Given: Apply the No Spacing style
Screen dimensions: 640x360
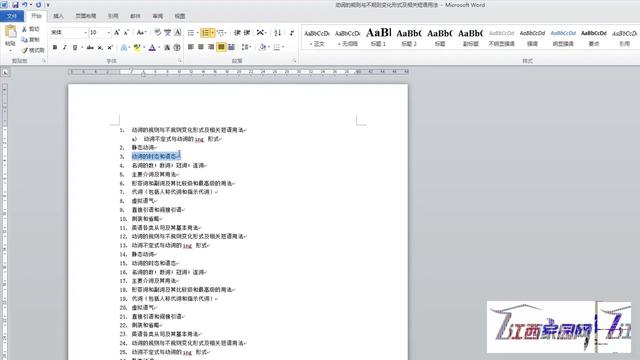Looking at the screenshot, I should [348, 37].
